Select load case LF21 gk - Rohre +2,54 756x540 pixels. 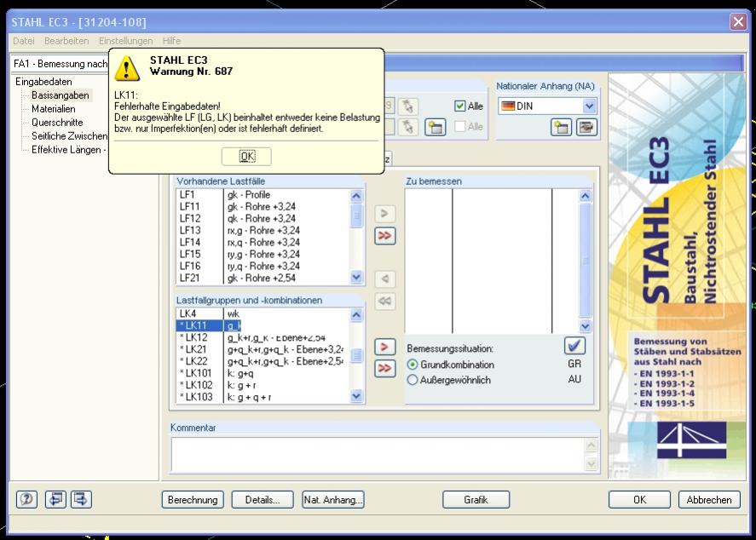[x=263, y=278]
